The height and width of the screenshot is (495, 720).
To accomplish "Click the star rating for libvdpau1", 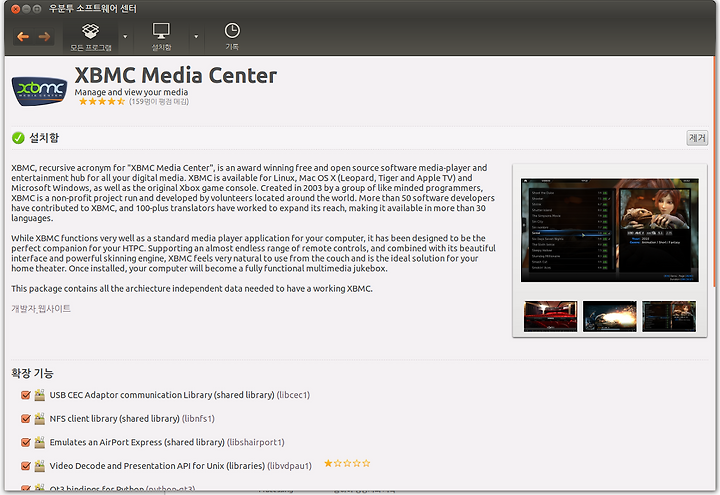I will (347, 463).
